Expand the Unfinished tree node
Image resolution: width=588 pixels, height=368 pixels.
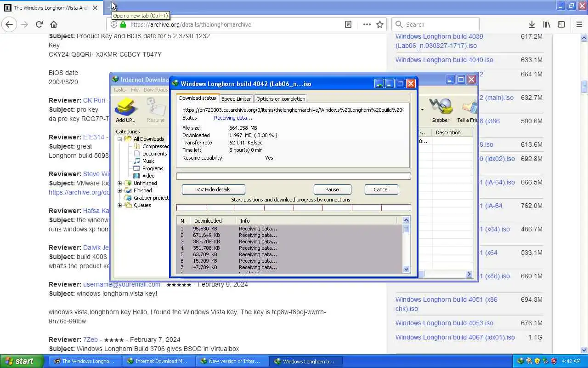coord(119,183)
